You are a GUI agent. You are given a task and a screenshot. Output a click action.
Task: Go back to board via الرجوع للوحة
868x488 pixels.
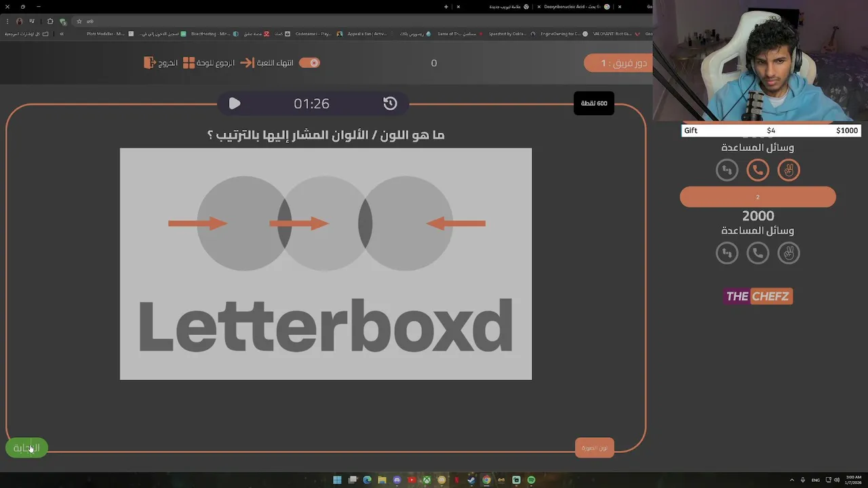point(209,62)
